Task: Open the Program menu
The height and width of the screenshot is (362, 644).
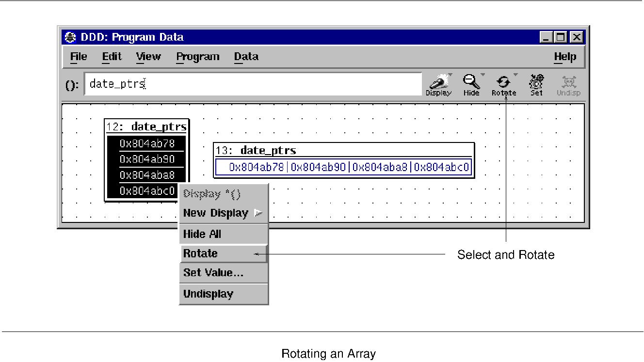Action: click(x=198, y=57)
